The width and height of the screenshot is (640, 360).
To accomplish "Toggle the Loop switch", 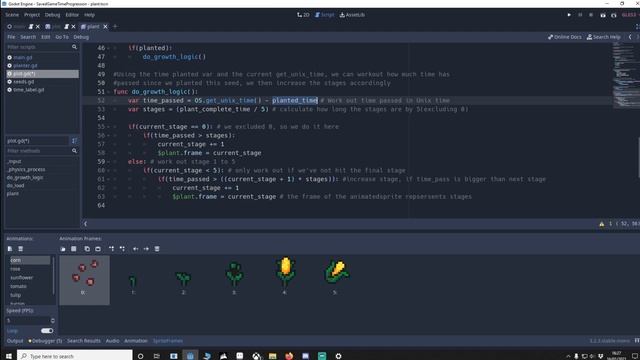I will (x=47, y=331).
